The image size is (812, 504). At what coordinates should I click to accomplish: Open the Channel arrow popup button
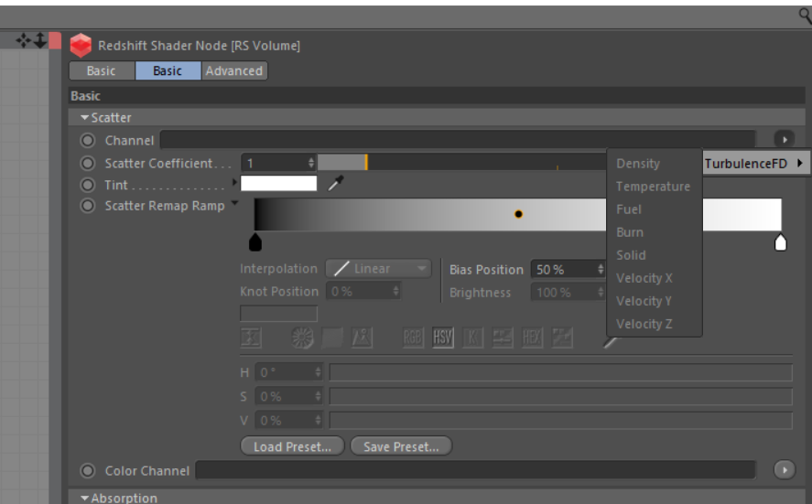click(x=784, y=139)
